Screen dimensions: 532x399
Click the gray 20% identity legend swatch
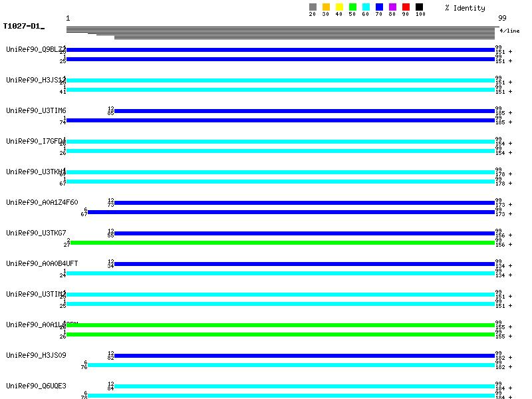(x=313, y=7)
